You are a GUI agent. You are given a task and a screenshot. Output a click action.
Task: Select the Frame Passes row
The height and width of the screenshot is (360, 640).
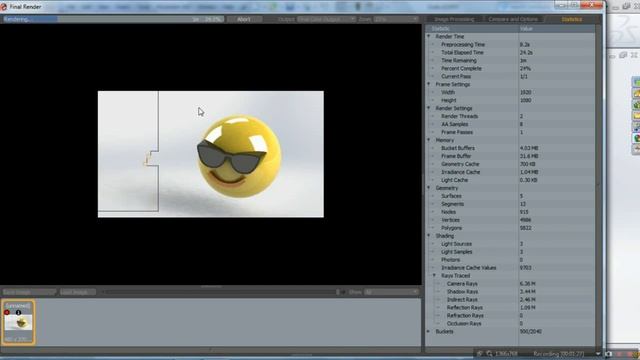click(510, 132)
